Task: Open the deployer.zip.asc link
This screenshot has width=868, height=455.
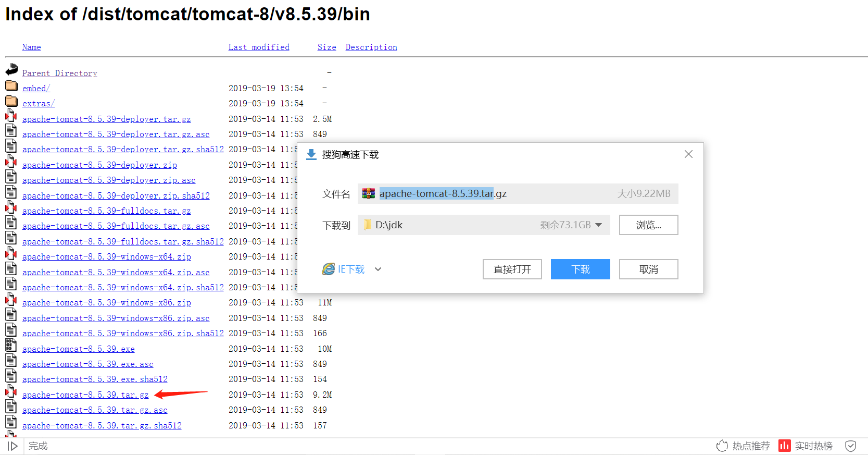Action: pyautogui.click(x=109, y=180)
